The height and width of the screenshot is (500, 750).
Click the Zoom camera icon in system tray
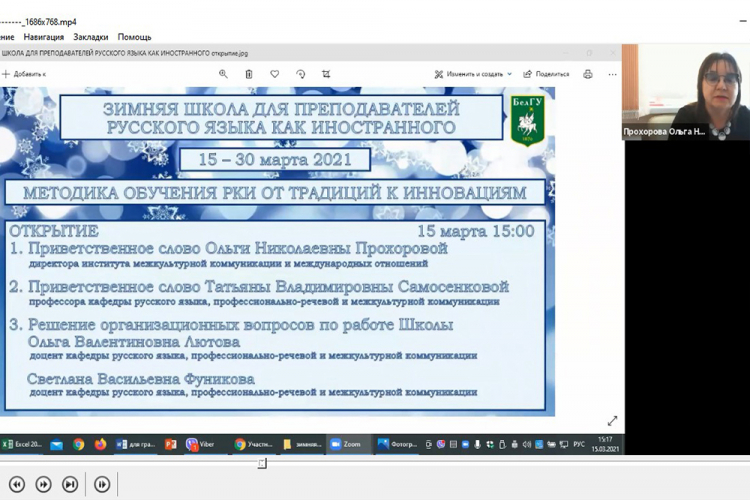[465, 444]
